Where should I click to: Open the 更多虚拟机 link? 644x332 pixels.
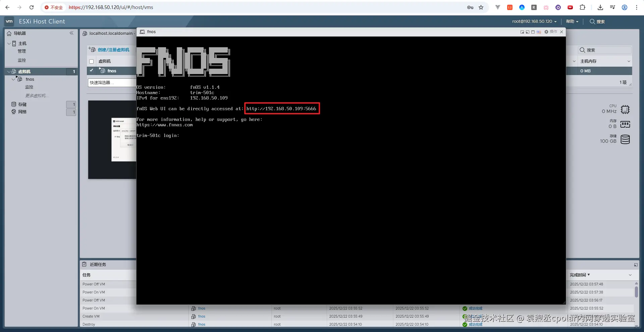37,96
